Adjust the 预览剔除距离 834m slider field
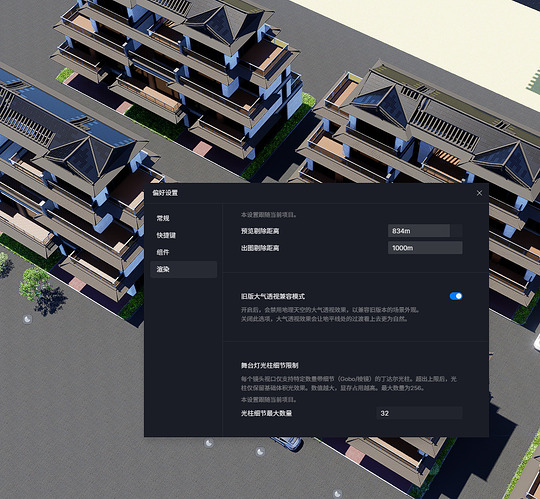Viewport: 540px width, 499px height. click(x=425, y=231)
